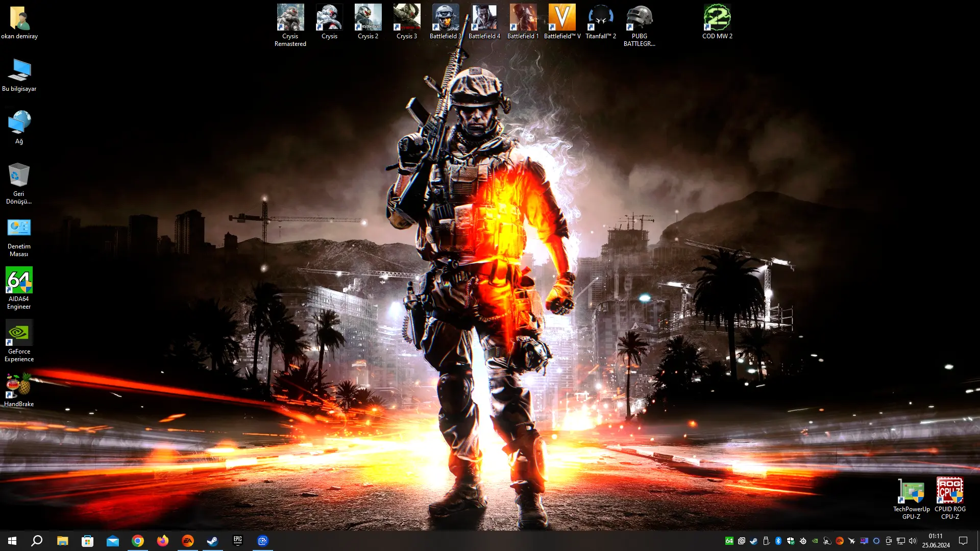The image size is (980, 551).
Task: Select the Bu bilgisayar desktop icon
Action: (x=19, y=75)
